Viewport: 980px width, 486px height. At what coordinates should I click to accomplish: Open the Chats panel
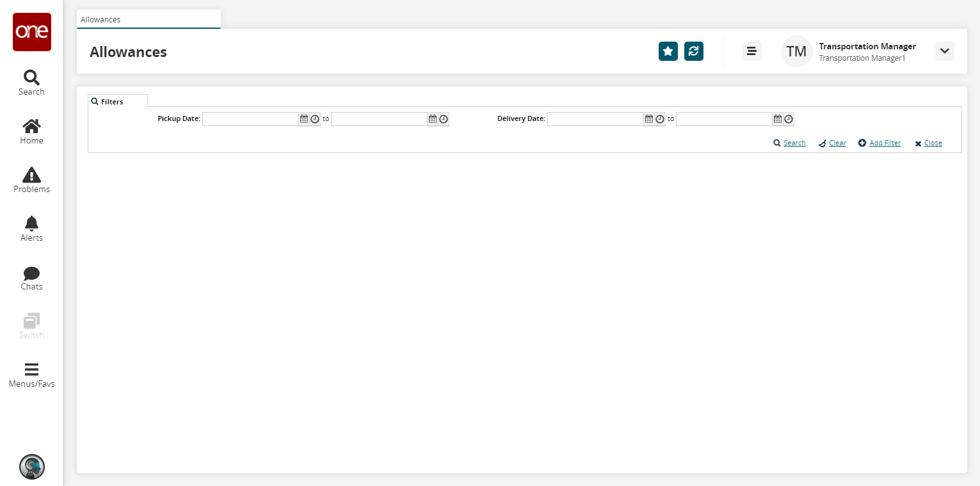[31, 278]
